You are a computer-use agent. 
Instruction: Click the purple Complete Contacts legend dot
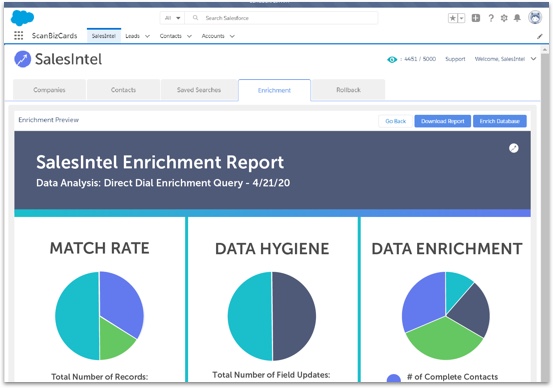[x=394, y=378]
